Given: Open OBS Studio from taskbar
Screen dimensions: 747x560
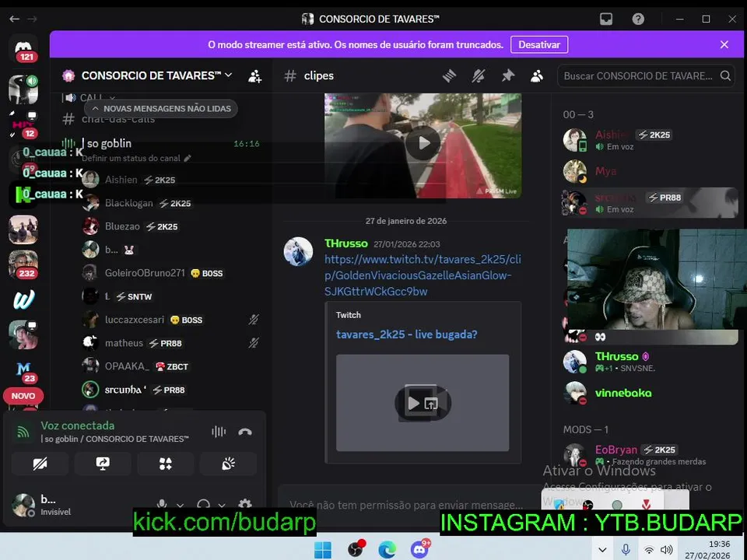Looking at the screenshot, I should tap(355, 550).
